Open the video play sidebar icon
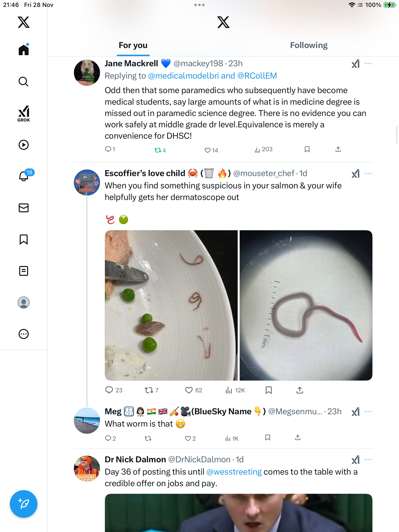Viewport: 399px width, 532px height. click(x=24, y=145)
